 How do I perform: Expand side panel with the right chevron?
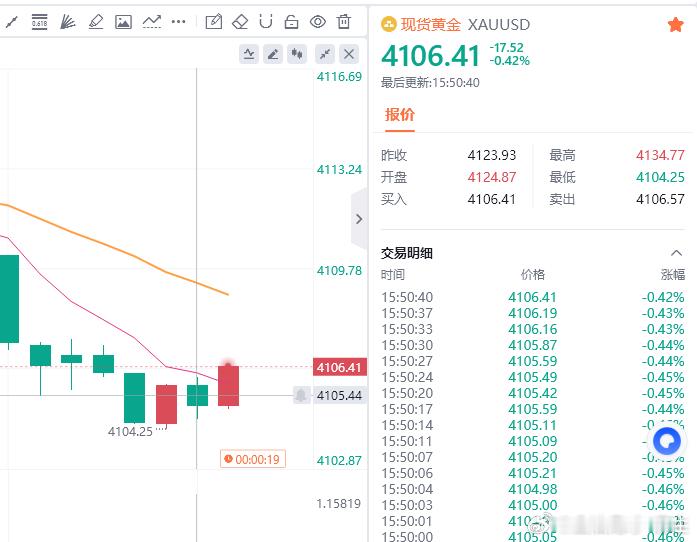click(x=359, y=219)
